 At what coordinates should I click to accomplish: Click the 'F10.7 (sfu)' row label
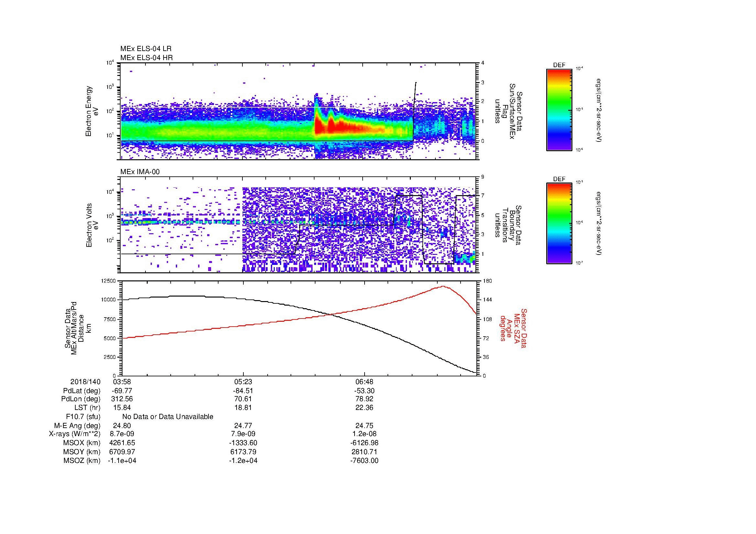tap(83, 417)
